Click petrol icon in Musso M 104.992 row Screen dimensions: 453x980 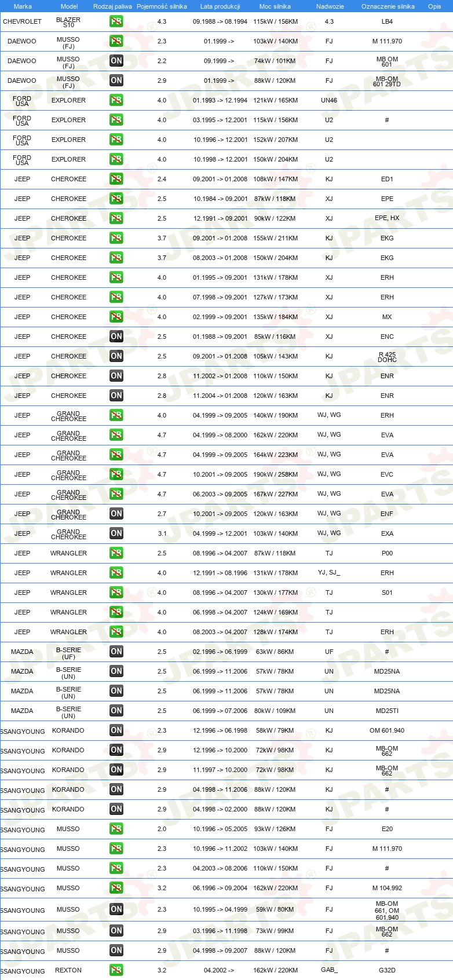point(116,888)
